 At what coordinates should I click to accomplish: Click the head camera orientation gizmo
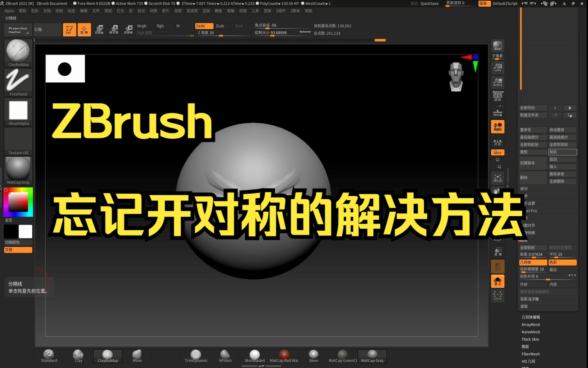pos(456,77)
